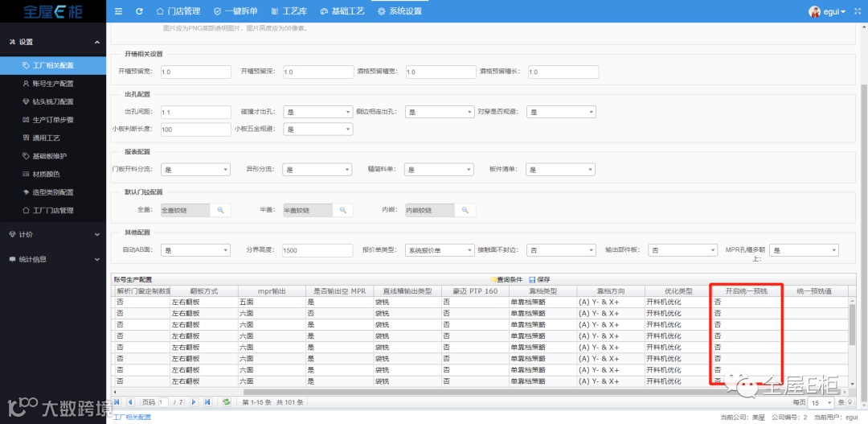Select 工厂门店管理 in the sidebar
Viewport: 868px width, 424px height.
tap(53, 210)
